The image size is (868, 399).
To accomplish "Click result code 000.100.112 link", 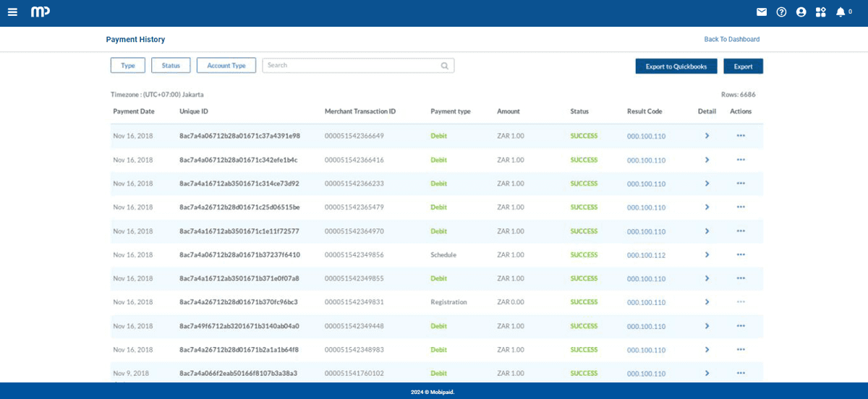I will 646,255.
